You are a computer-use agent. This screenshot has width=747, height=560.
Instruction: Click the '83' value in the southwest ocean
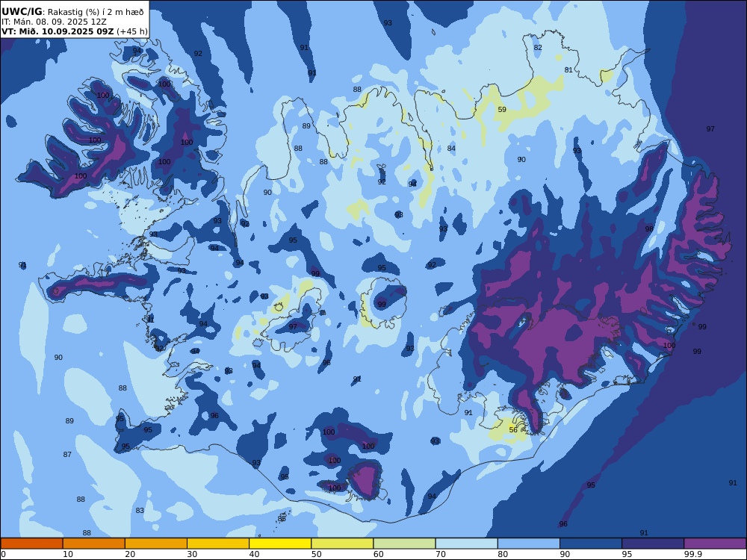(x=140, y=511)
